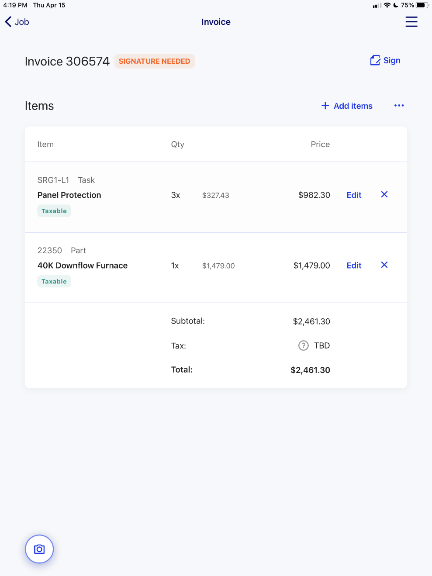Open the camera button
432x576 pixels.
click(x=39, y=549)
